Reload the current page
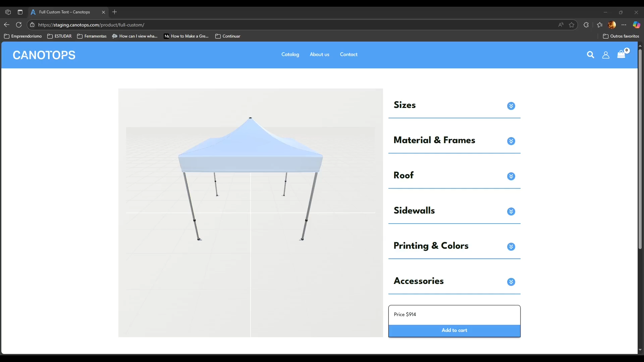Viewport: 644px width, 362px height. tap(19, 25)
